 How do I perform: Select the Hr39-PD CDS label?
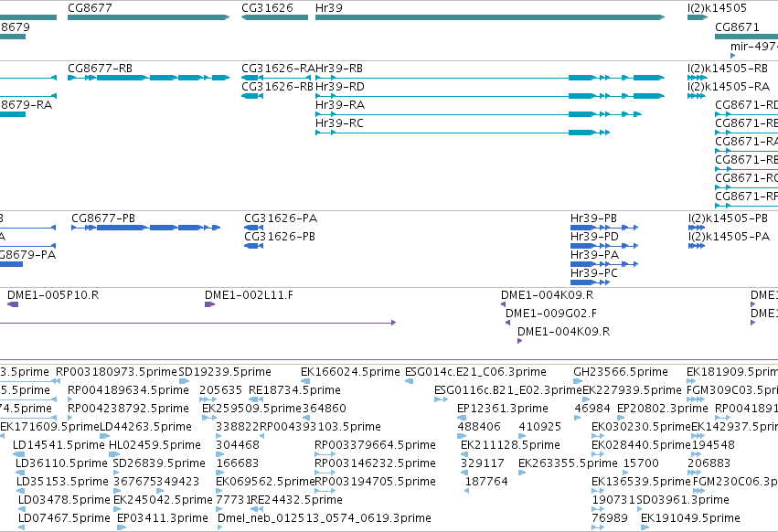click(594, 237)
